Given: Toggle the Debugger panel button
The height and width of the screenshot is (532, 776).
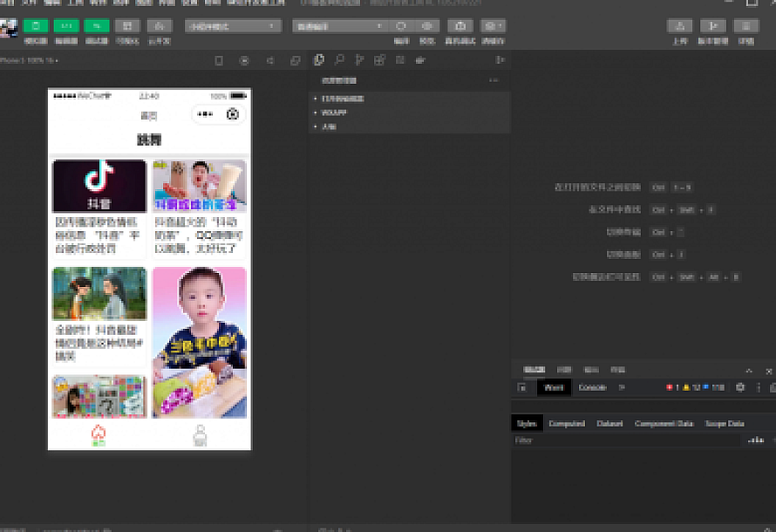Looking at the screenshot, I should click(x=97, y=26).
